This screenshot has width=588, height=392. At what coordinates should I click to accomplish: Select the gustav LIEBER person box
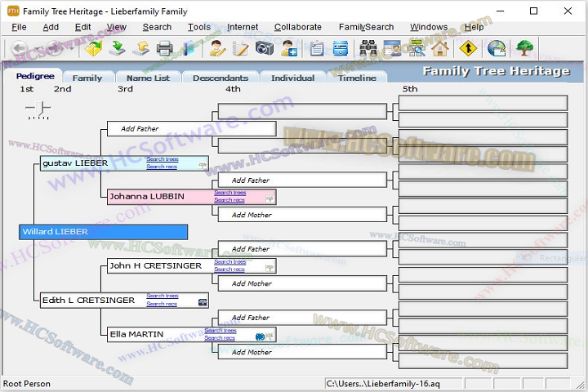click(124, 163)
